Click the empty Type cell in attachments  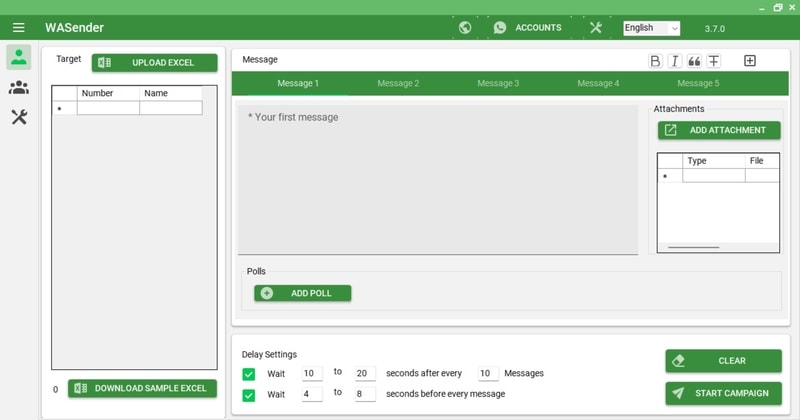pos(714,176)
